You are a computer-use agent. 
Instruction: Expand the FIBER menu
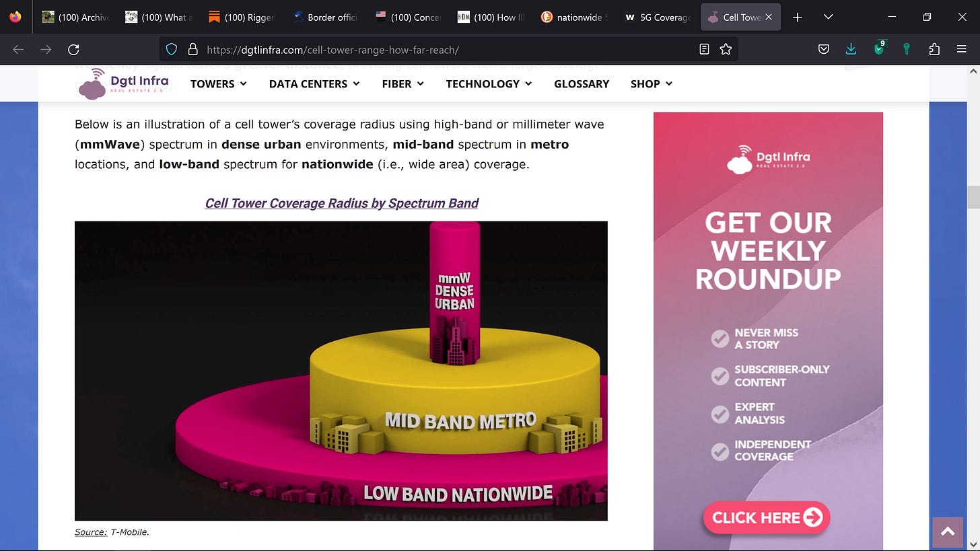pos(403,84)
